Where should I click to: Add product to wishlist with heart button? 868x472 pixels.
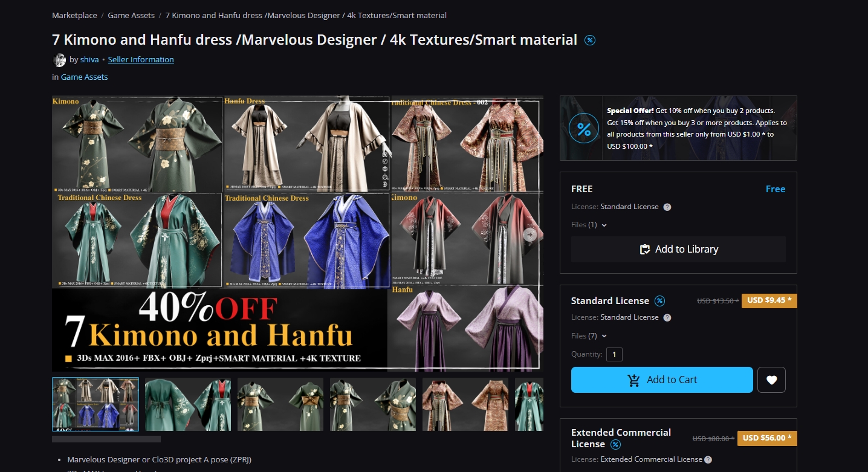pyautogui.click(x=771, y=380)
